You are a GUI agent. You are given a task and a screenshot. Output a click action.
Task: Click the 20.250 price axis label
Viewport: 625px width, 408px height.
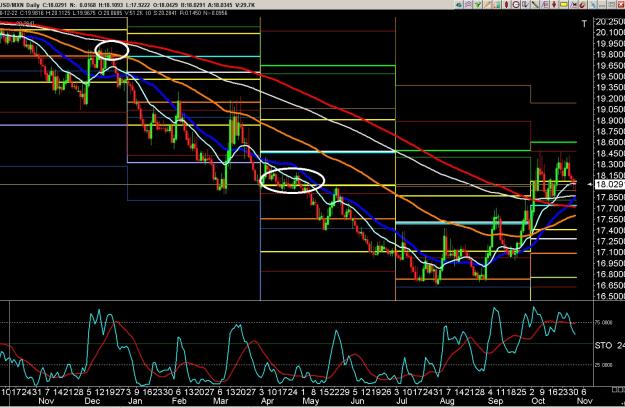pos(610,22)
